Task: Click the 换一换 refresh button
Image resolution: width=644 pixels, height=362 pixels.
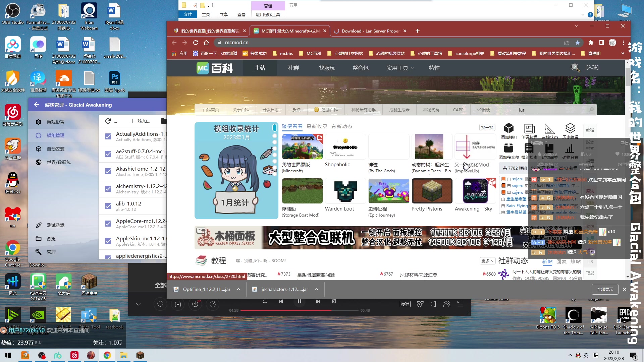Action: coord(487,127)
